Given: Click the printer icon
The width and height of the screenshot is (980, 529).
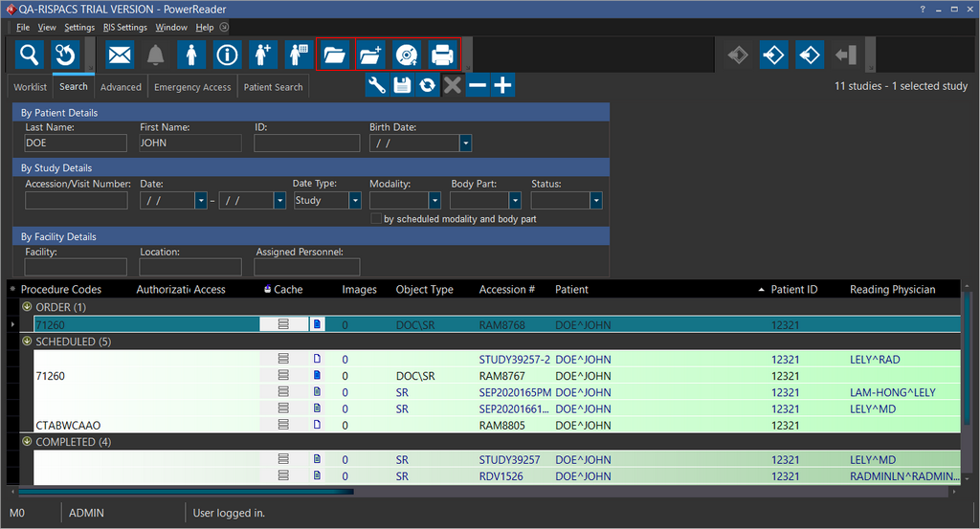Looking at the screenshot, I should [442, 55].
